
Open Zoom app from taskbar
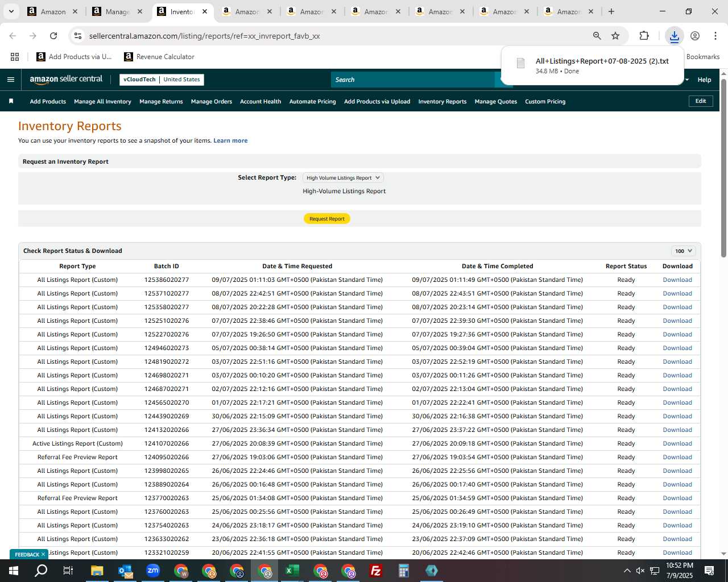click(x=152, y=571)
